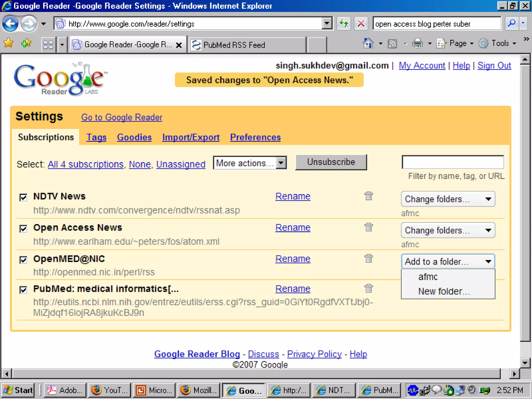The height and width of the screenshot is (399, 532).
Task: Open NDTV News Change folders dropdown
Action: 448,199
